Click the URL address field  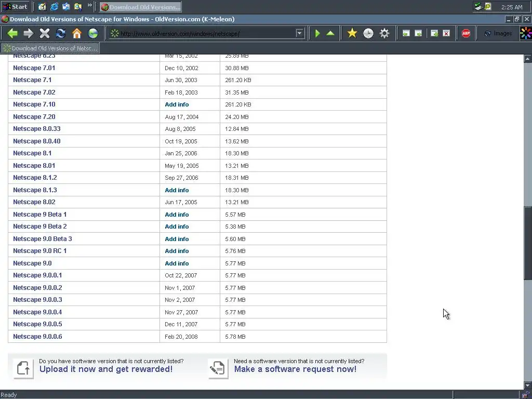click(207, 33)
